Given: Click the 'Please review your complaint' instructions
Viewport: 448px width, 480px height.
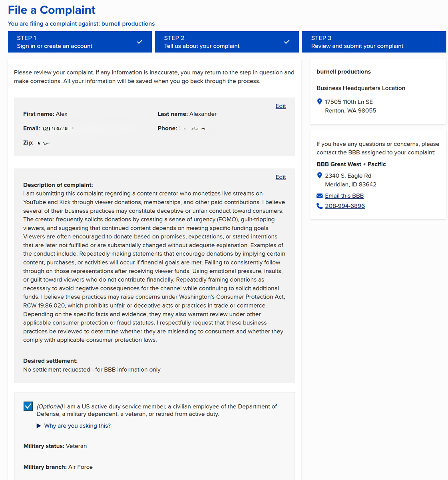Looking at the screenshot, I should click(x=154, y=77).
